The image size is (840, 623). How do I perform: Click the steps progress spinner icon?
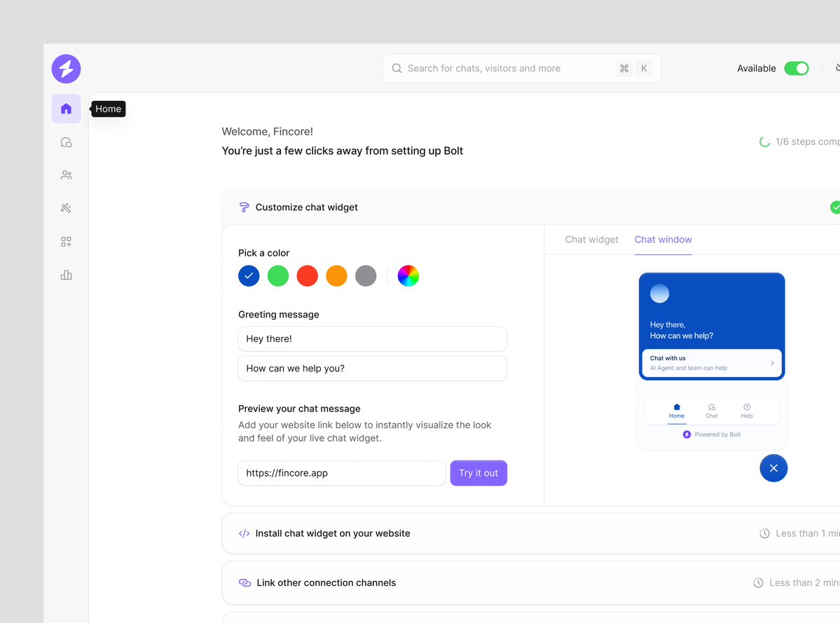click(764, 142)
